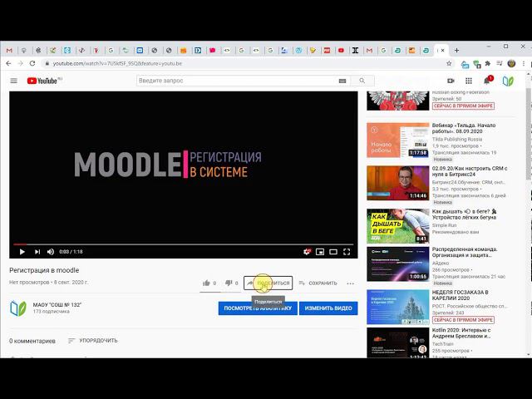Open the media control playlist icon in toolbar
The width and height of the screenshot is (532, 399).
pyautogui.click(x=499, y=63)
